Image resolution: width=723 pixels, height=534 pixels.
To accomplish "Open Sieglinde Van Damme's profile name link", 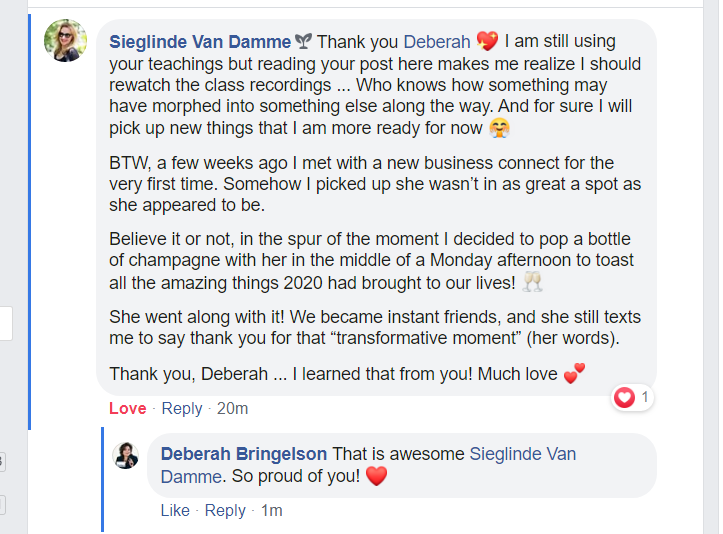I will tap(199, 42).
